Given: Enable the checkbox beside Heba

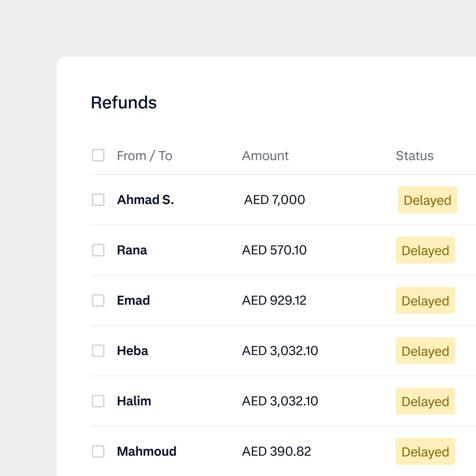Looking at the screenshot, I should [x=98, y=351].
